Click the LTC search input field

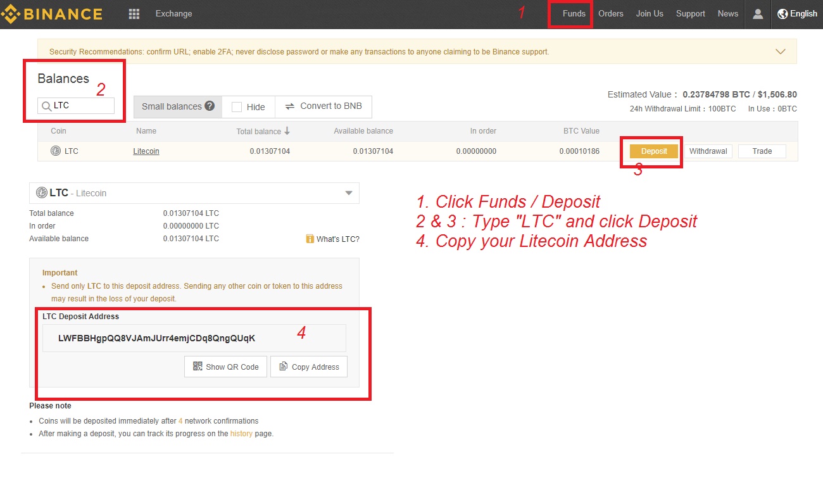click(76, 106)
